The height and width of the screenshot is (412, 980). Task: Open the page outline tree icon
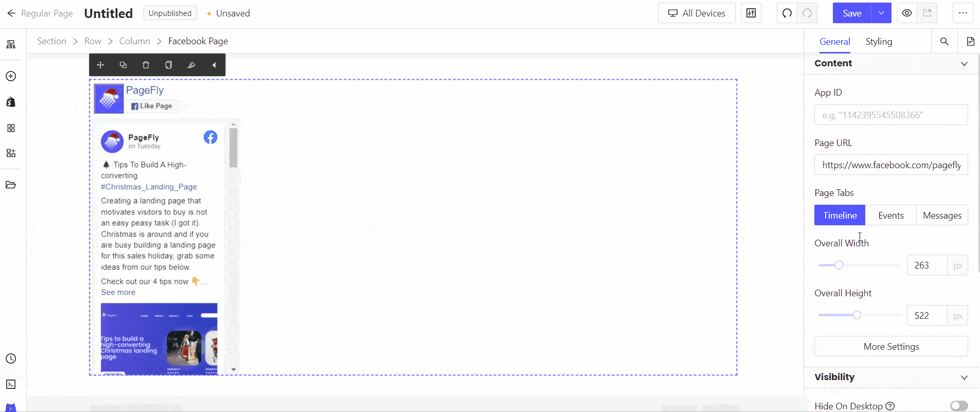pyautogui.click(x=11, y=45)
